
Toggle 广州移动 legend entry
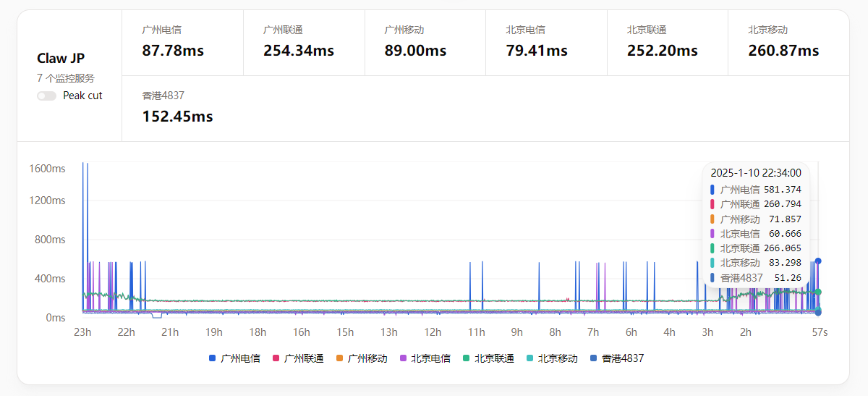click(x=361, y=358)
